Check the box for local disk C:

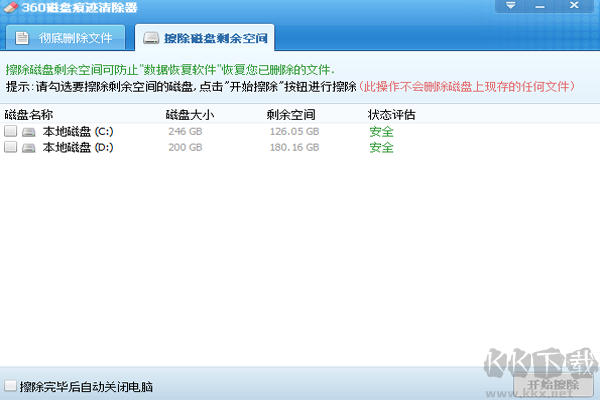10,131
